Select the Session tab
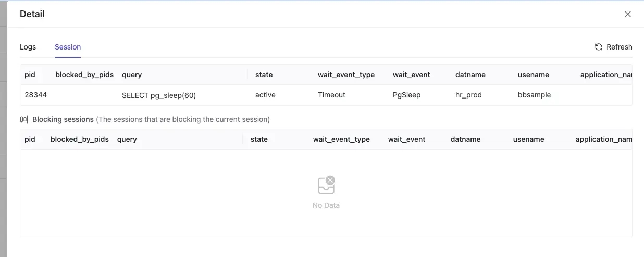The width and height of the screenshot is (644, 257). (68, 47)
